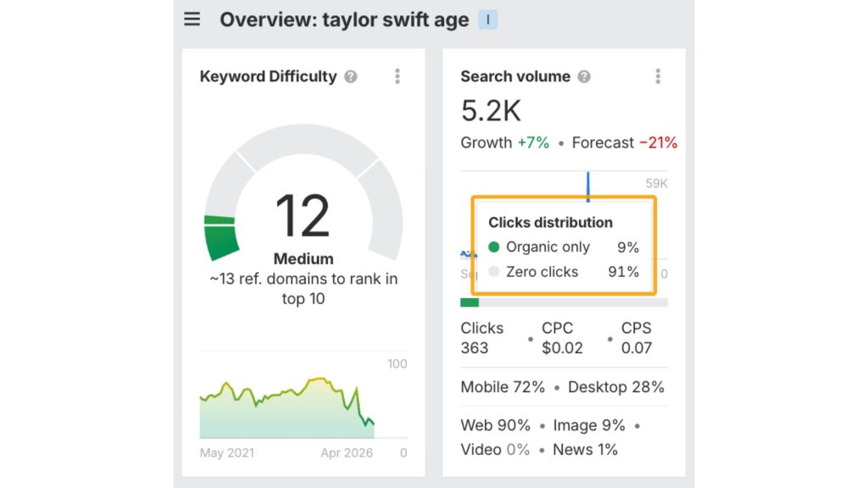Image resolution: width=868 pixels, height=488 pixels.
Task: Click the '~13 ref. domains' description text
Action: (303, 288)
